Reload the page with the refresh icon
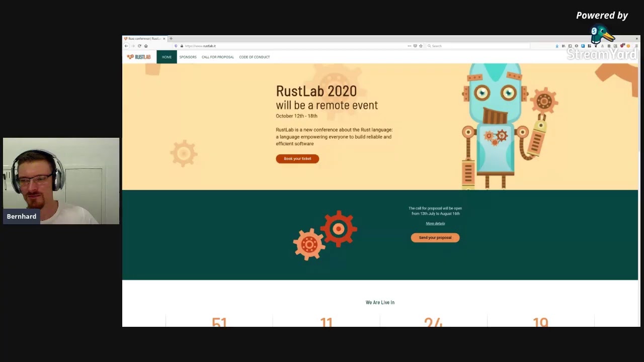Image resolution: width=644 pixels, height=362 pixels. click(x=139, y=46)
